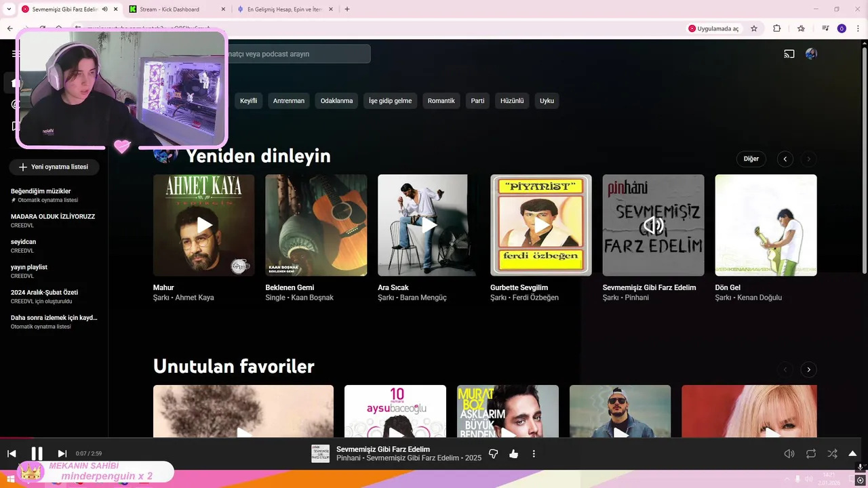Click the Yeni oynatma listesi button
The width and height of the screenshot is (868, 488).
pyautogui.click(x=54, y=167)
